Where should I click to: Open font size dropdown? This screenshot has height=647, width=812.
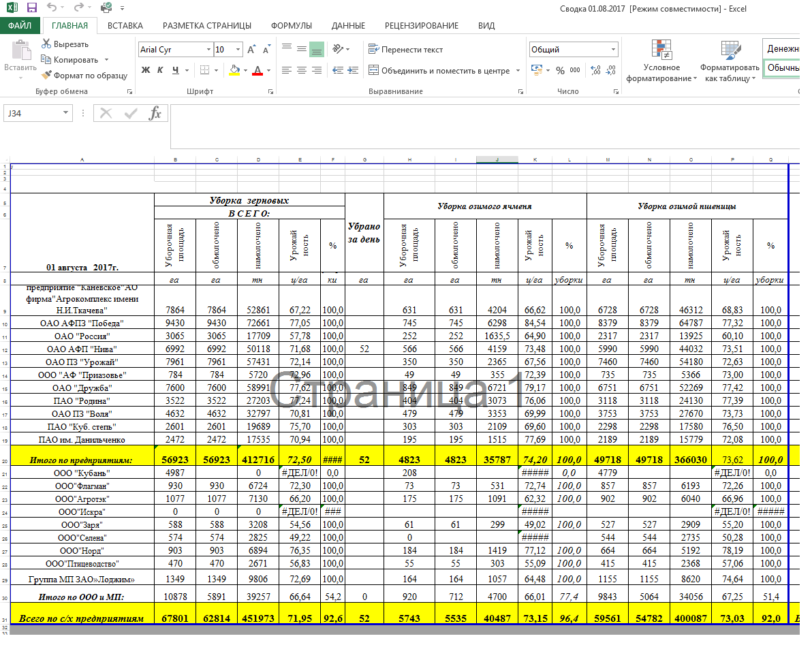[238, 49]
